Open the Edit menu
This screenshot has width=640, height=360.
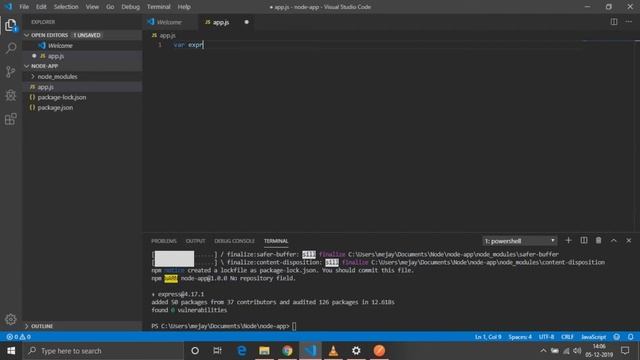pos(41,7)
